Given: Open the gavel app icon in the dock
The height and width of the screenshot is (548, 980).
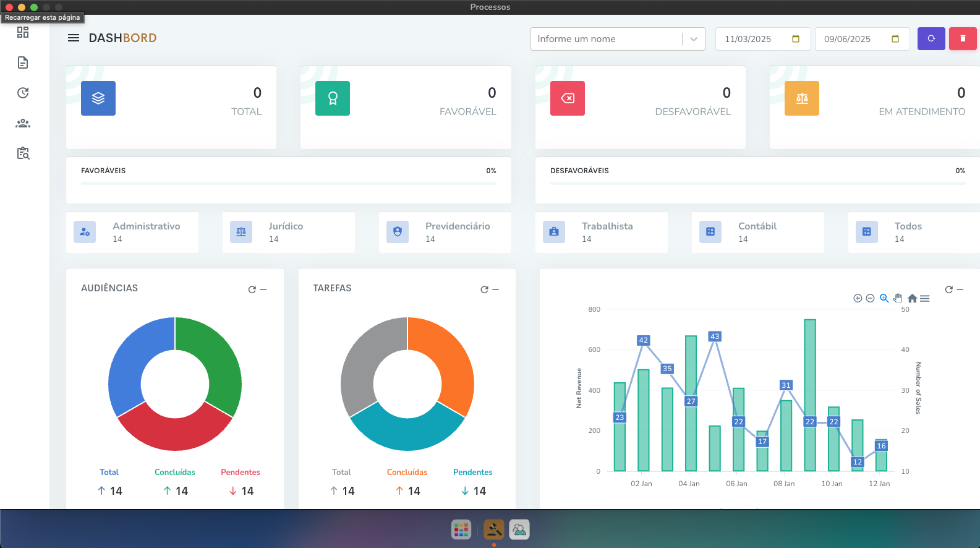Looking at the screenshot, I should click(x=494, y=529).
